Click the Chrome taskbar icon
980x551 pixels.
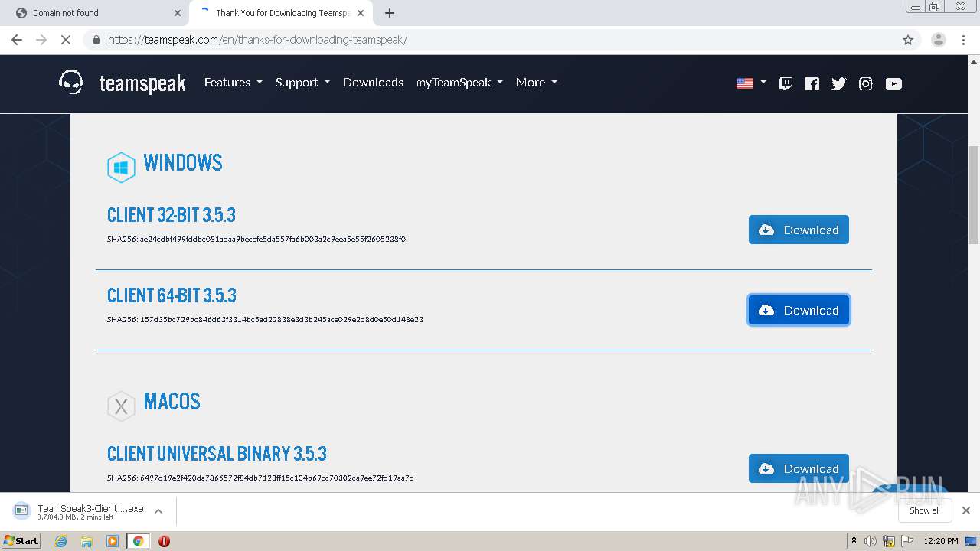[138, 541]
